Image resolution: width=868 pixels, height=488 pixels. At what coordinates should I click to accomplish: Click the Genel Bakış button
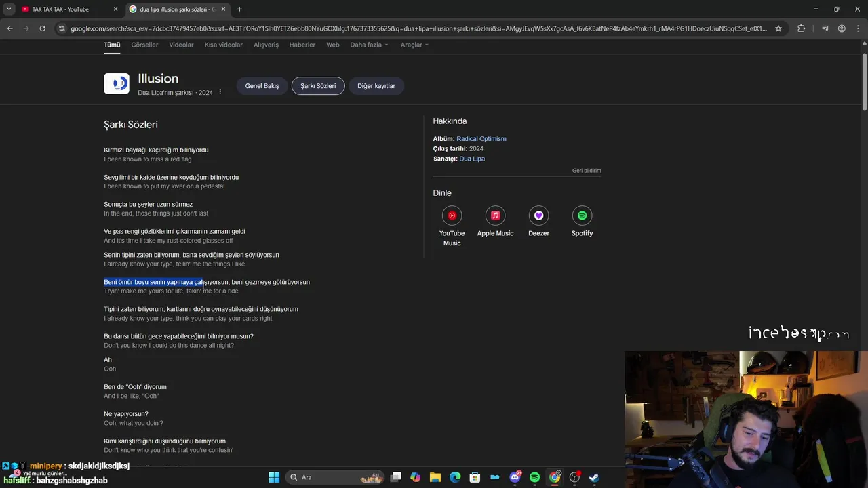[262, 86]
